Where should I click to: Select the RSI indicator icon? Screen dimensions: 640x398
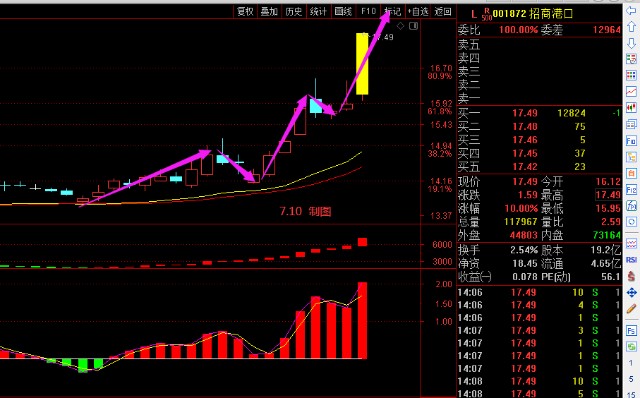(631, 260)
